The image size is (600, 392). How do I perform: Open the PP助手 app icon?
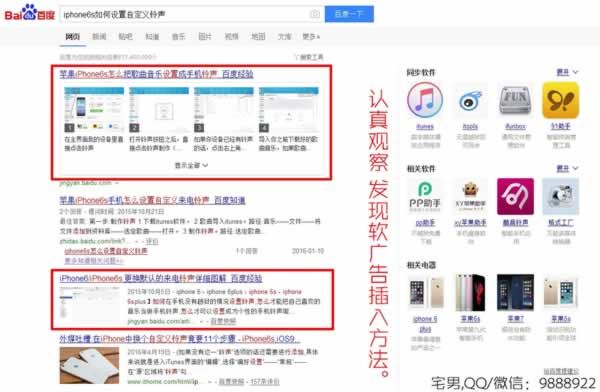(425, 196)
